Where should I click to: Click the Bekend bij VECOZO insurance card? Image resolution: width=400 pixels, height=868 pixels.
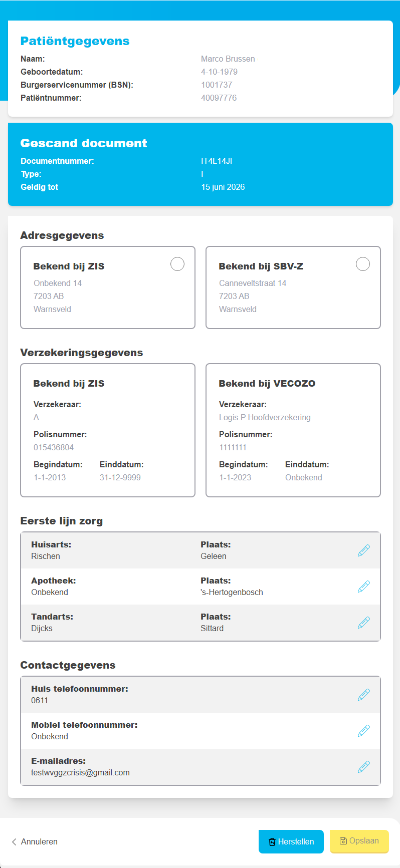(293, 430)
